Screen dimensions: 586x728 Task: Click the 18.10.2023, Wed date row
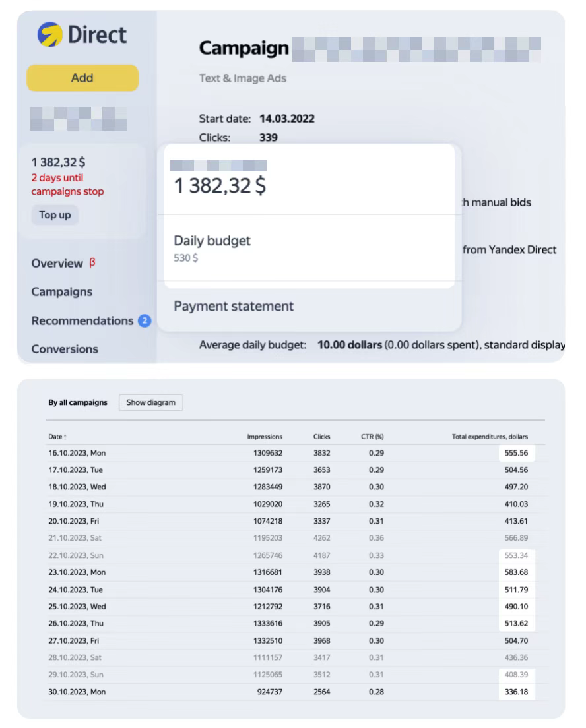tap(295, 487)
